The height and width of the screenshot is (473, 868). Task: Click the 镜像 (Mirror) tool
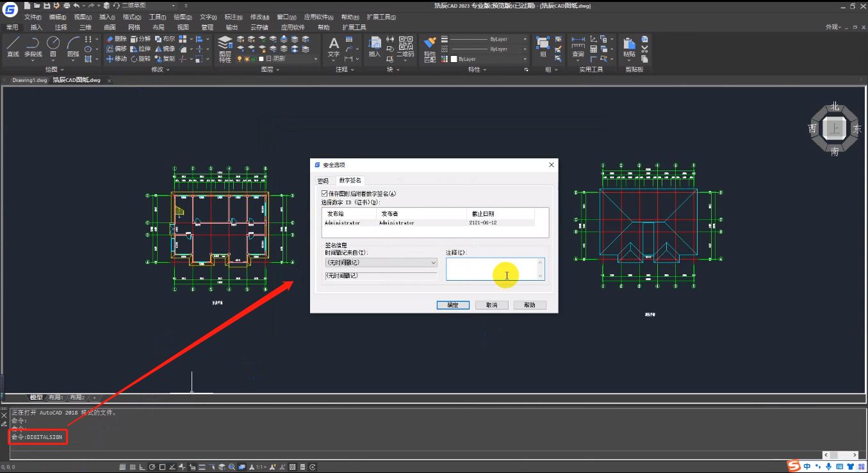pos(165,49)
